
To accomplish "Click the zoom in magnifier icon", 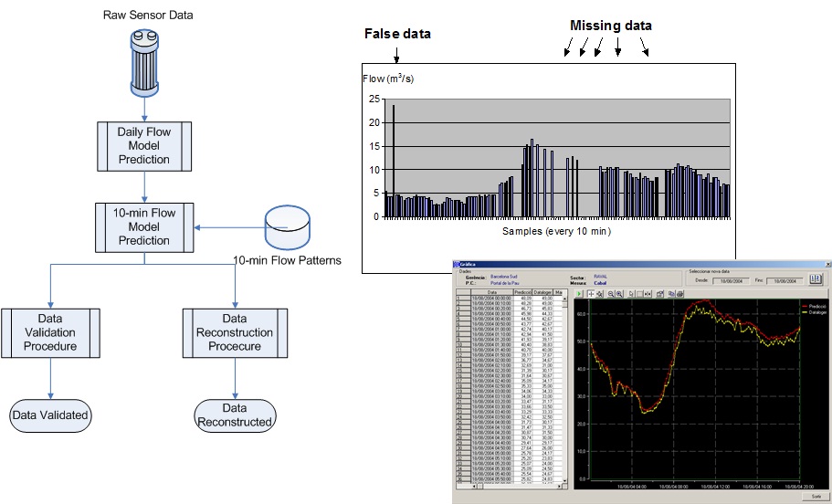I will (x=619, y=294).
